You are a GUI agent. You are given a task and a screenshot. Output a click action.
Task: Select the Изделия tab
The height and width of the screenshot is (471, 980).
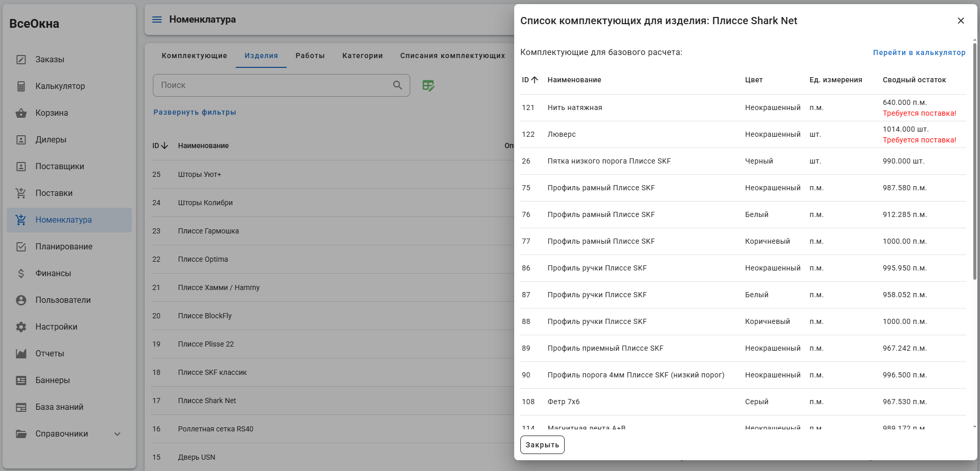261,56
